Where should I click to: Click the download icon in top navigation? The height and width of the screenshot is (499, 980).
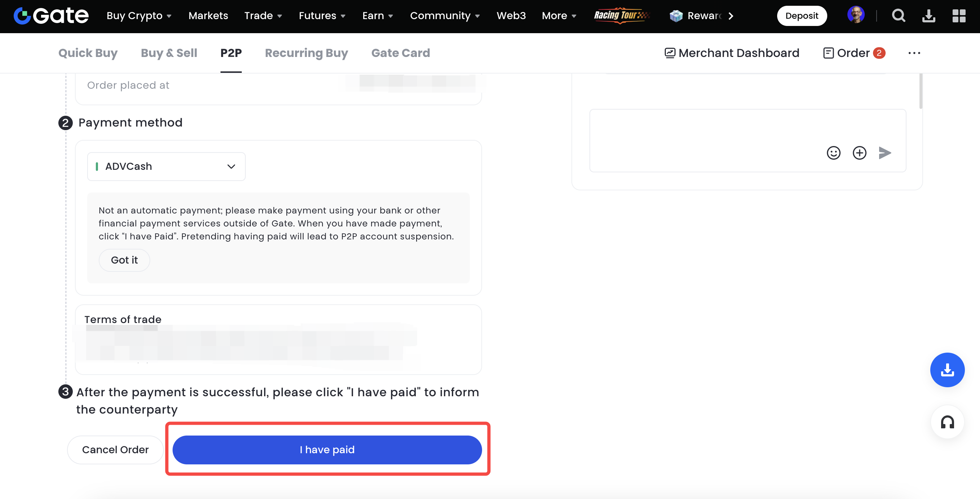(928, 16)
